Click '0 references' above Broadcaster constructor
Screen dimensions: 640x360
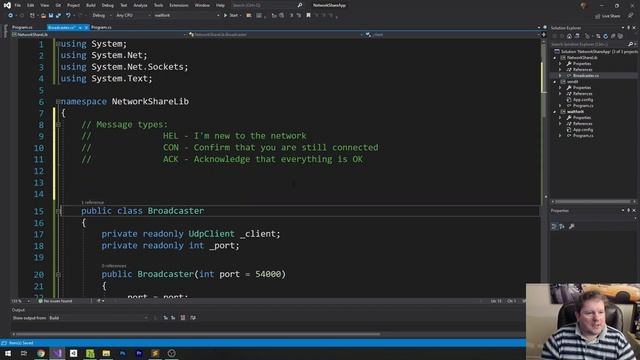(114, 266)
